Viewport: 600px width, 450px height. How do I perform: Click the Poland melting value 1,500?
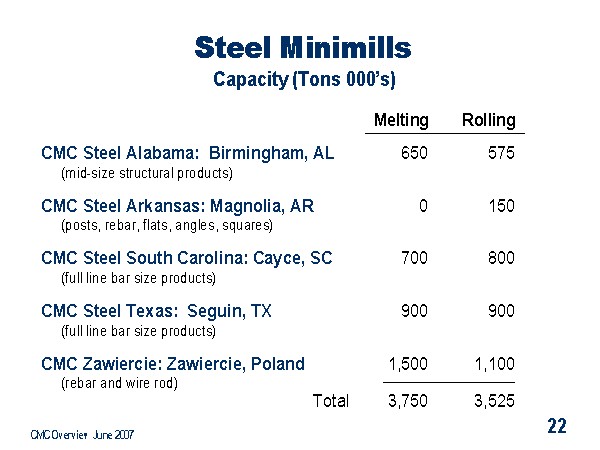(406, 364)
